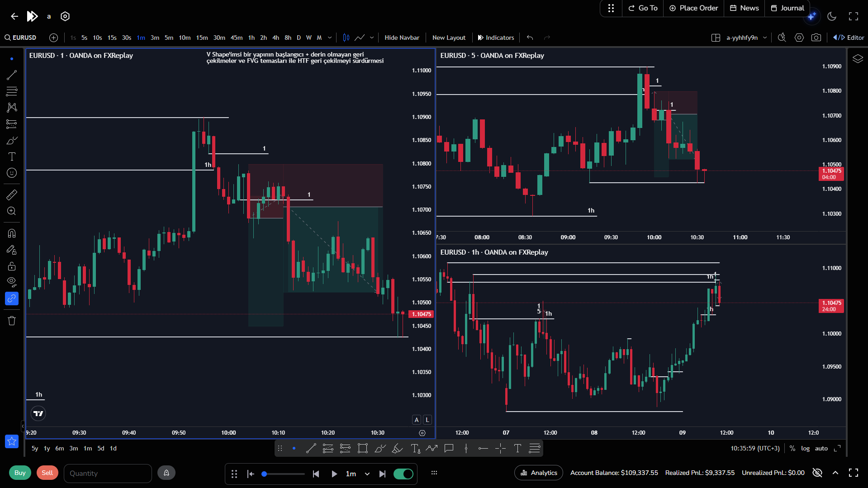This screenshot has width=868, height=488.
Task: Toggle stay in drawing mode pencil-lock
Action: click(x=12, y=250)
